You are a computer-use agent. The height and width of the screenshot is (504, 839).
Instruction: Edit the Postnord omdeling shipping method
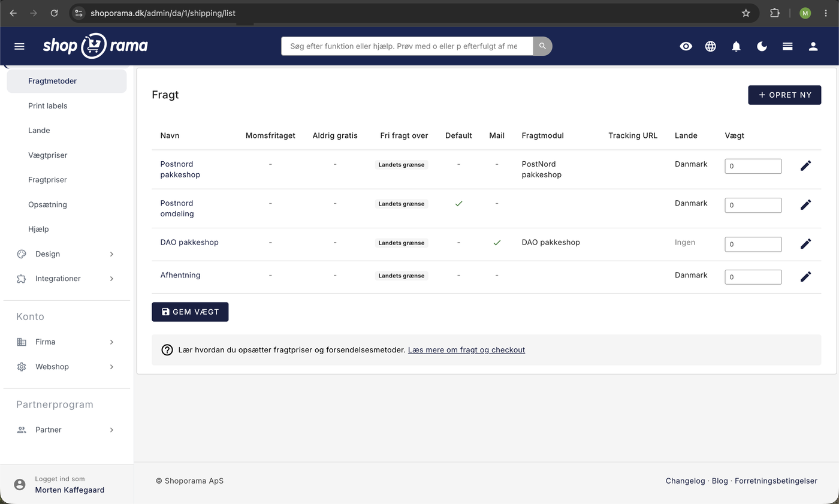(x=806, y=205)
